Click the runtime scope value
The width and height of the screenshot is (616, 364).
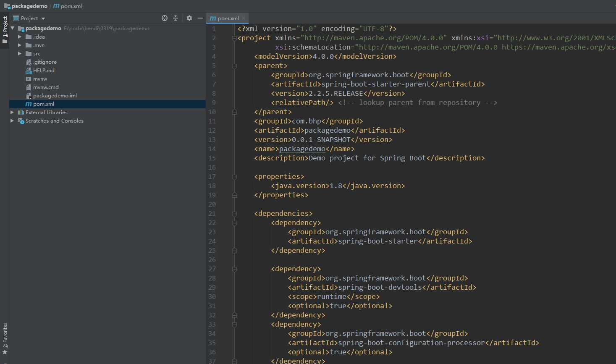click(332, 296)
